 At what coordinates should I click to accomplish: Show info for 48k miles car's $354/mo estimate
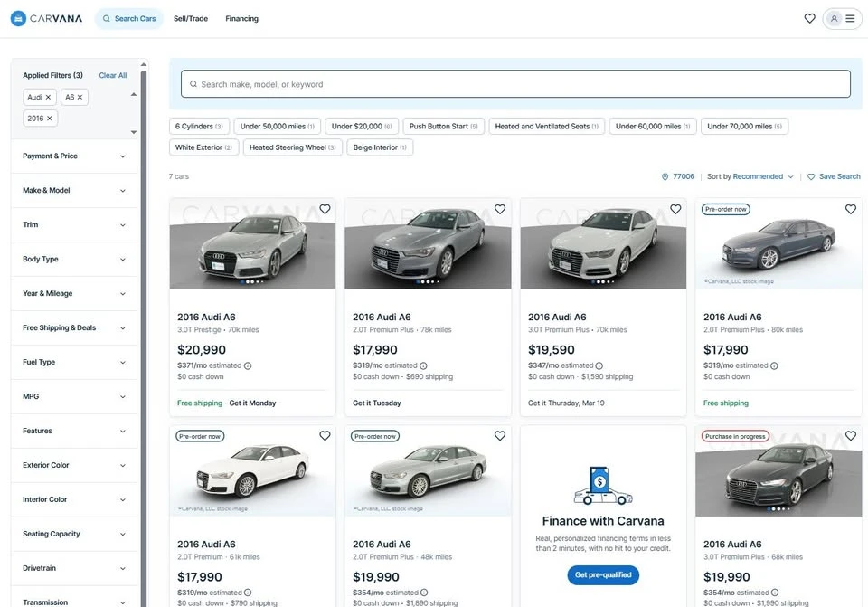[424, 593]
